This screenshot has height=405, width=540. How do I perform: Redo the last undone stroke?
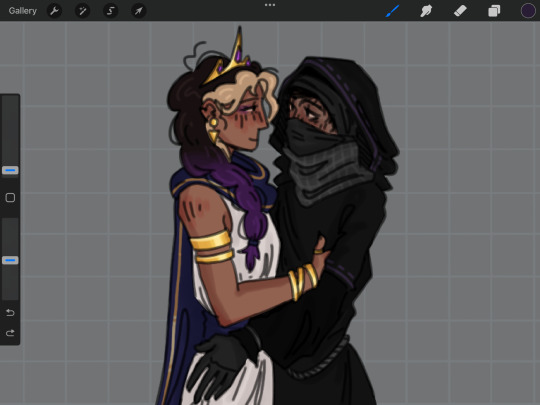[x=10, y=333]
